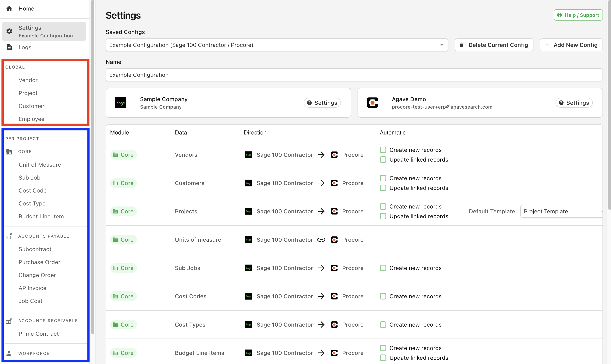Click Delete Current Config button

pyautogui.click(x=494, y=45)
